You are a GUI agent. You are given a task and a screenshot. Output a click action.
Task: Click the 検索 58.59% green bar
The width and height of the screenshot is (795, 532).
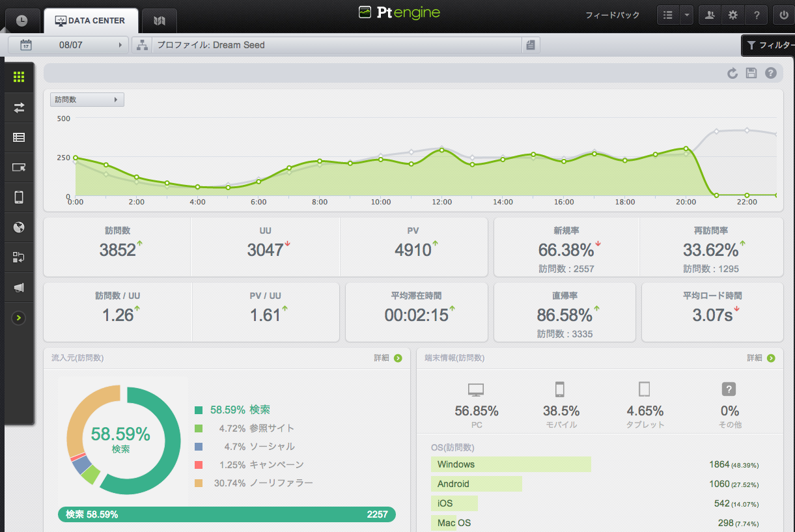(227, 514)
